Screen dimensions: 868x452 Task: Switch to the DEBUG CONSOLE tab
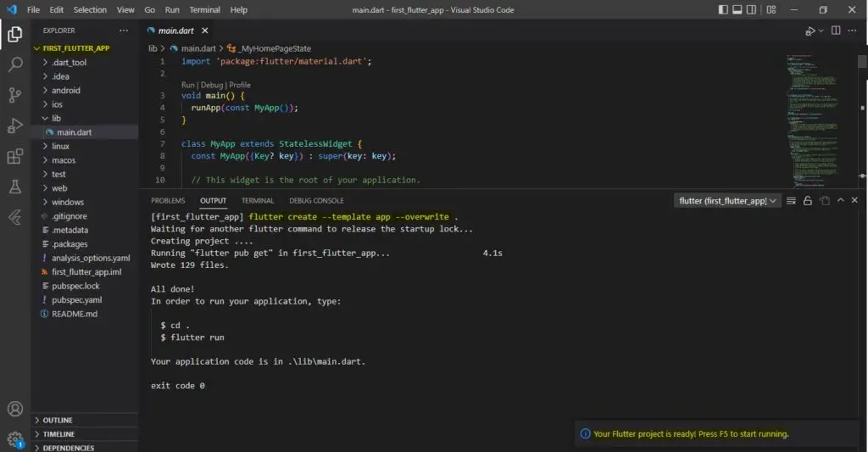coord(316,200)
